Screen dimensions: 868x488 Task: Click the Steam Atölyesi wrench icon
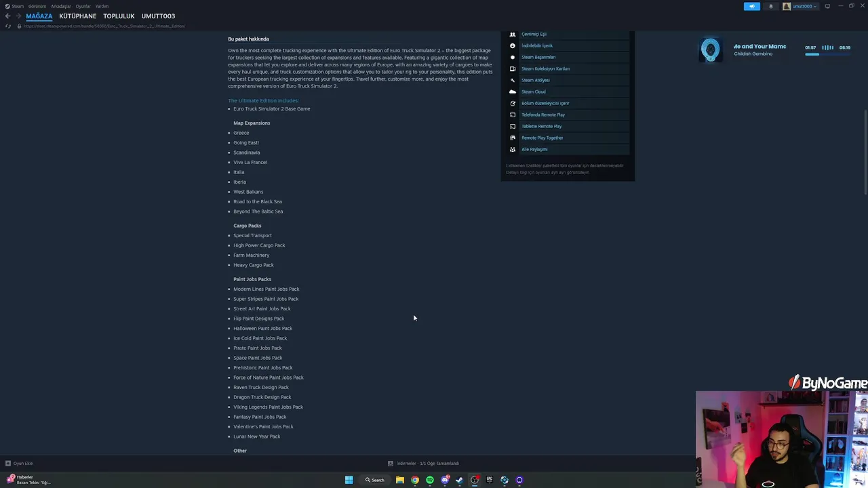coord(513,80)
